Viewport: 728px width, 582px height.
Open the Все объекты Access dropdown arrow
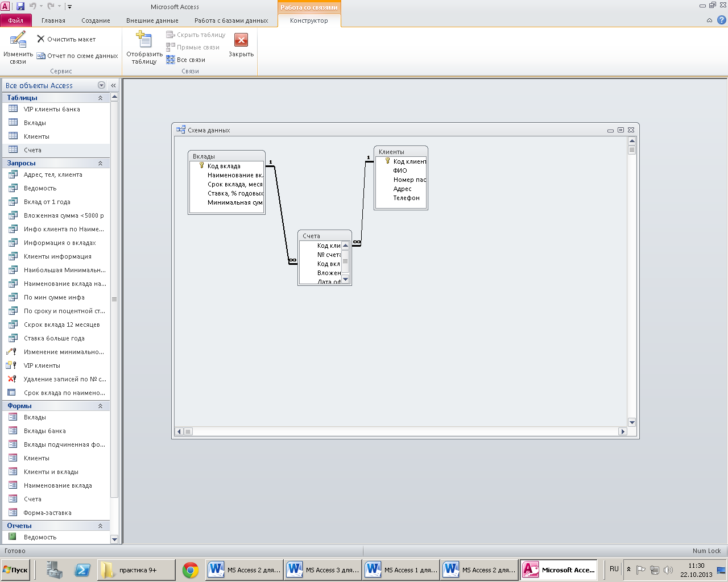pyautogui.click(x=101, y=85)
